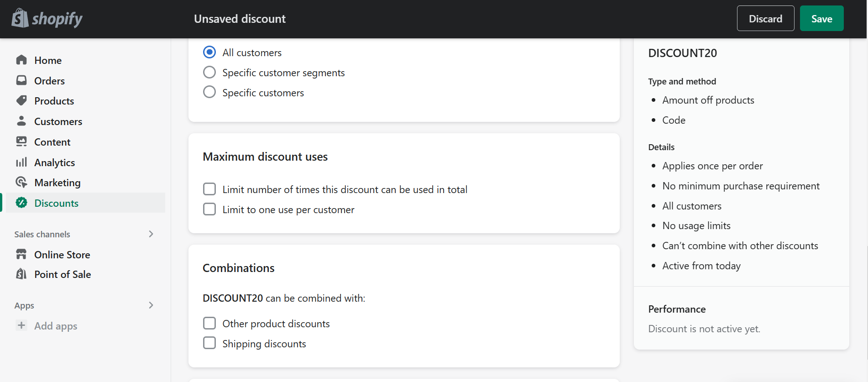
Task: Click the Products tag icon
Action: tap(21, 100)
